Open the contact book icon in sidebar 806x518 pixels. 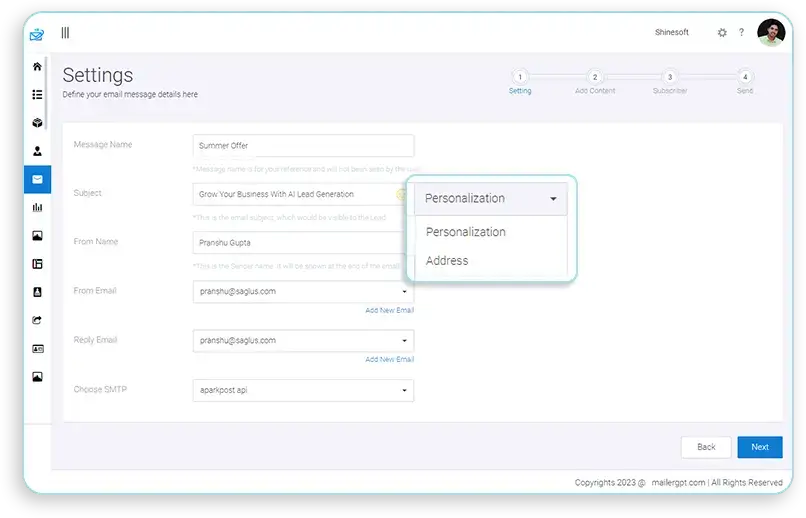coord(37,292)
